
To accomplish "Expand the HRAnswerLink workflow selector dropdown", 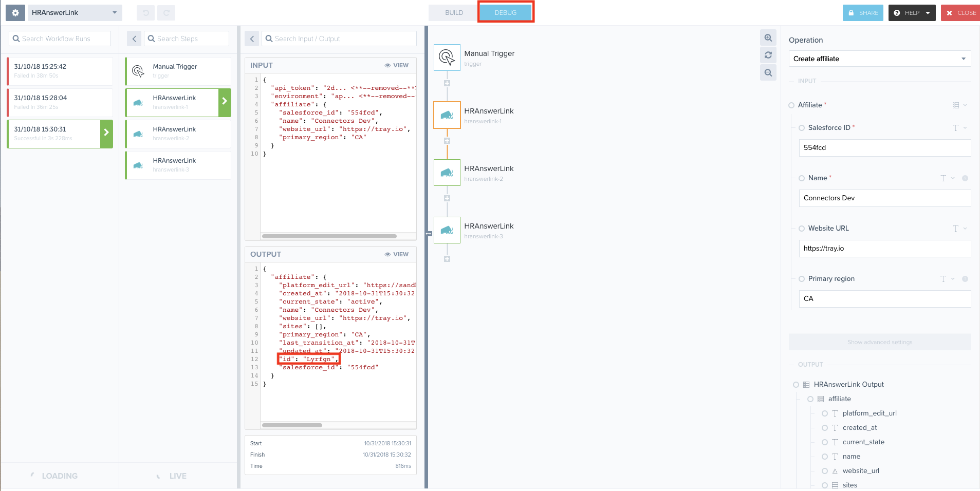I will [115, 12].
